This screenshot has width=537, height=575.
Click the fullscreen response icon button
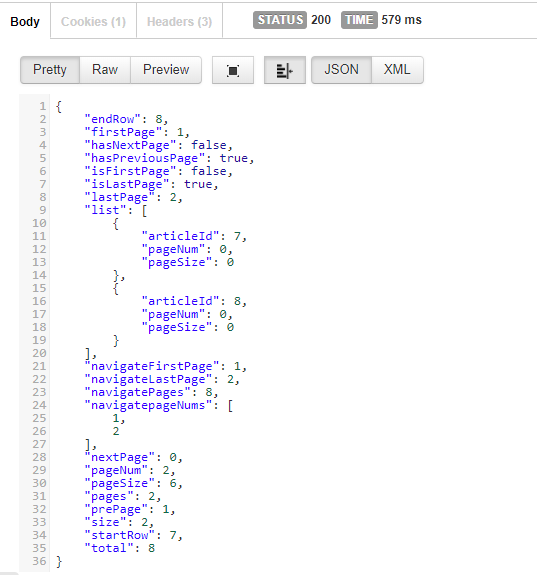233,70
